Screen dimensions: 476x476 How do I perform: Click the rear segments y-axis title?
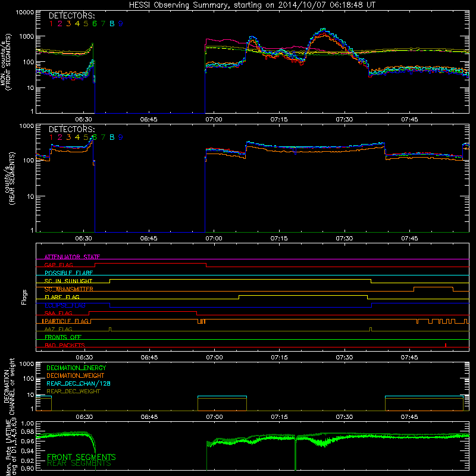10,178
